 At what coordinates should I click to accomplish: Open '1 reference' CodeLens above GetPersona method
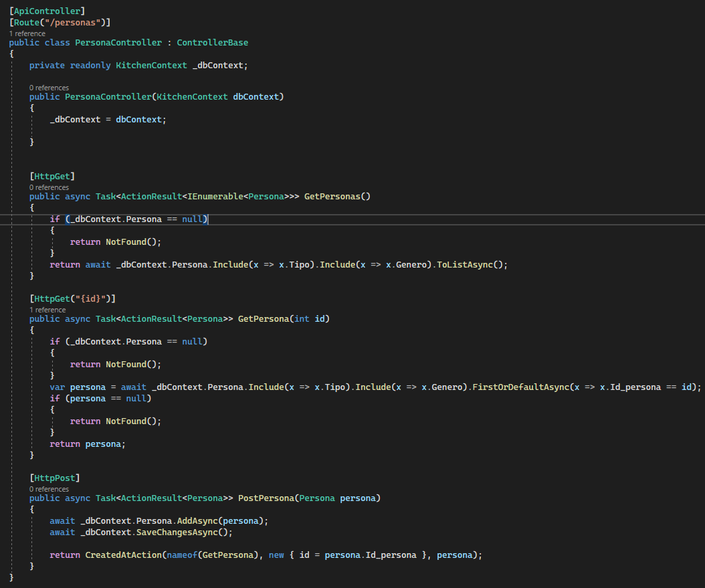pos(47,310)
